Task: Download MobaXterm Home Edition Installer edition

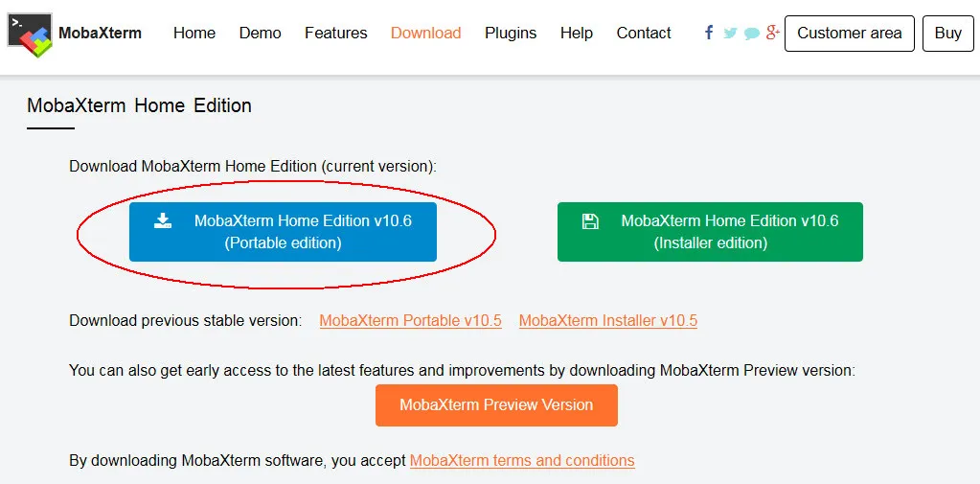Action: 710,231
